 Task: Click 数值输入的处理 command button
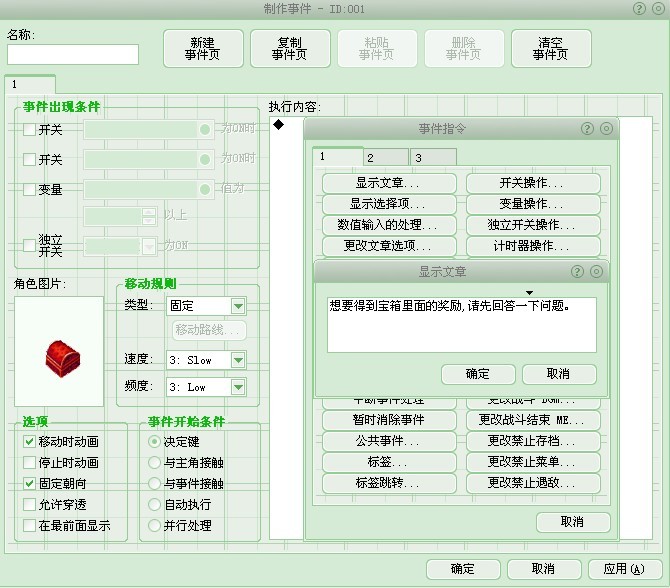pyautogui.click(x=389, y=225)
